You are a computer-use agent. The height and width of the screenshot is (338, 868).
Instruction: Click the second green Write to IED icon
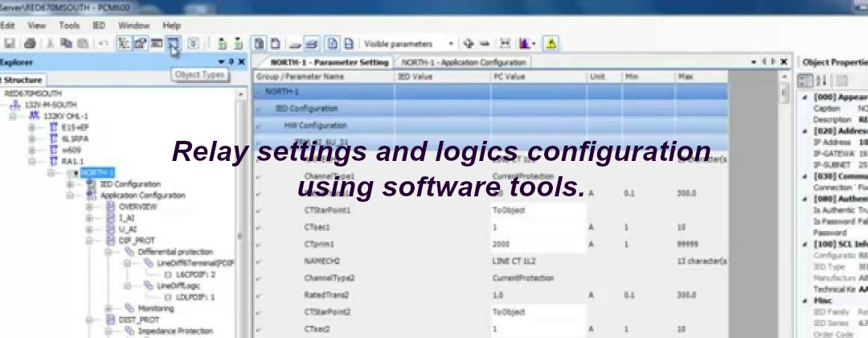238,43
